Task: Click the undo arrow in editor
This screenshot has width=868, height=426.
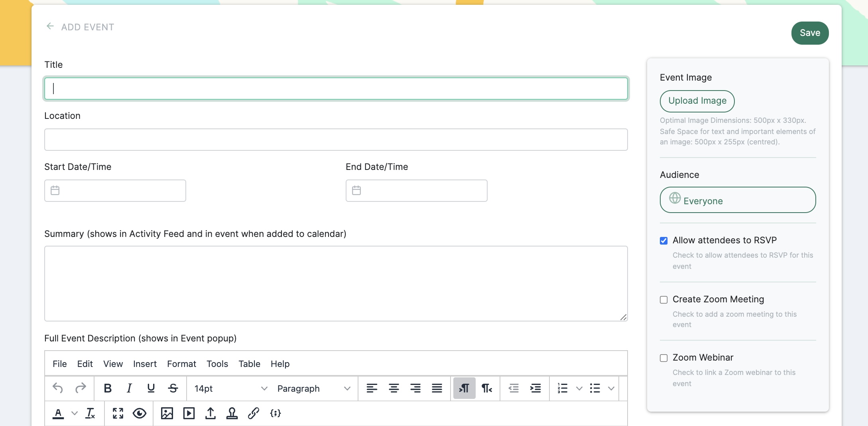Action: (x=58, y=388)
